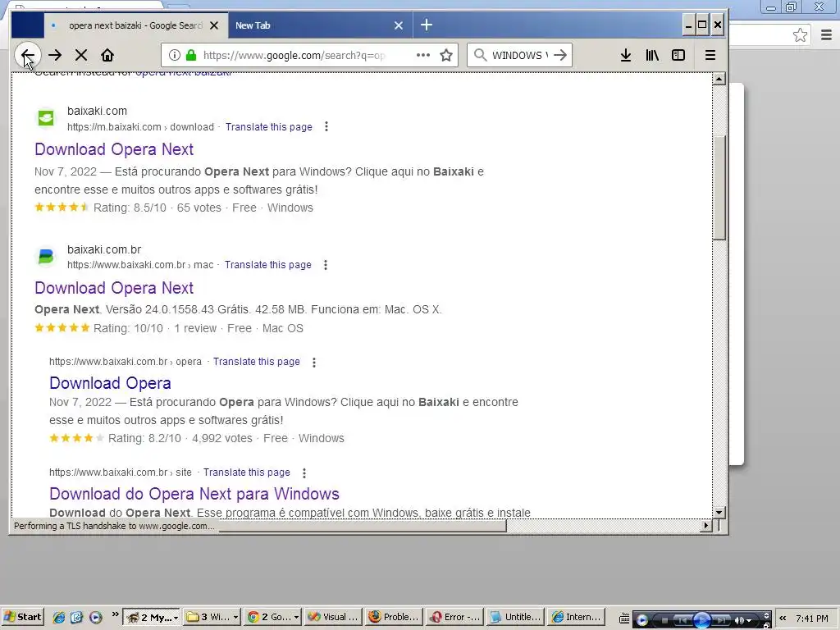Switch to the Proble... Firefox taskbar item
The image size is (840, 630).
(x=393, y=617)
